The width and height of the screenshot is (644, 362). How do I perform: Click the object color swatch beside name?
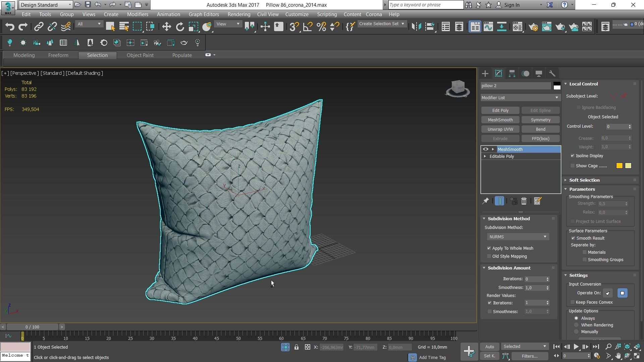(557, 86)
